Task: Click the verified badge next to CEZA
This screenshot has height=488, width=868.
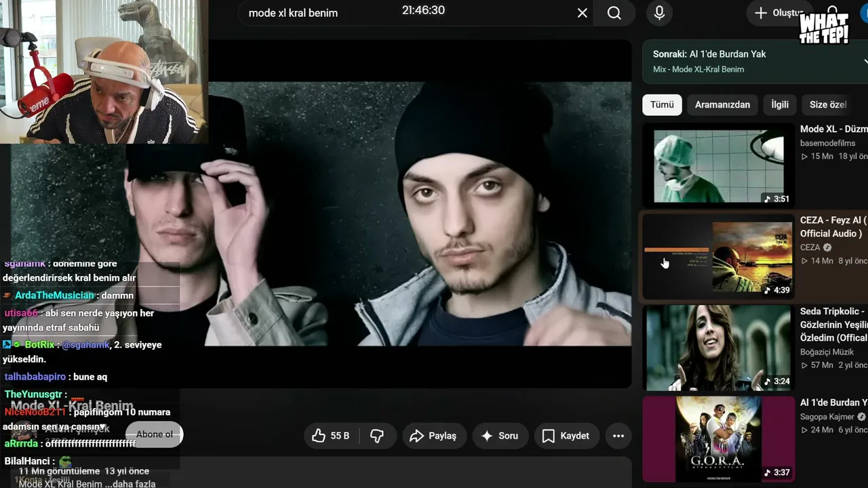Action: (x=827, y=247)
